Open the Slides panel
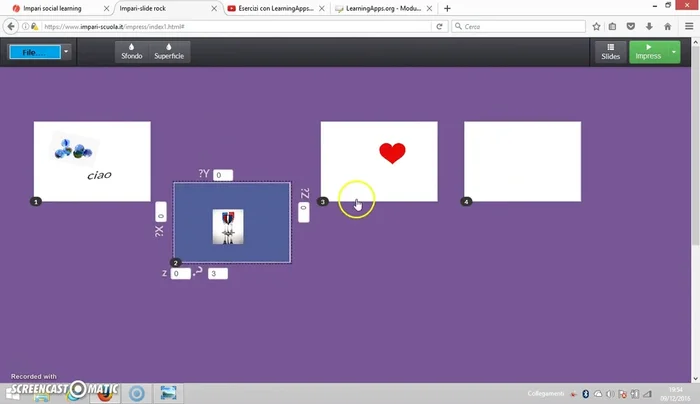 point(610,51)
